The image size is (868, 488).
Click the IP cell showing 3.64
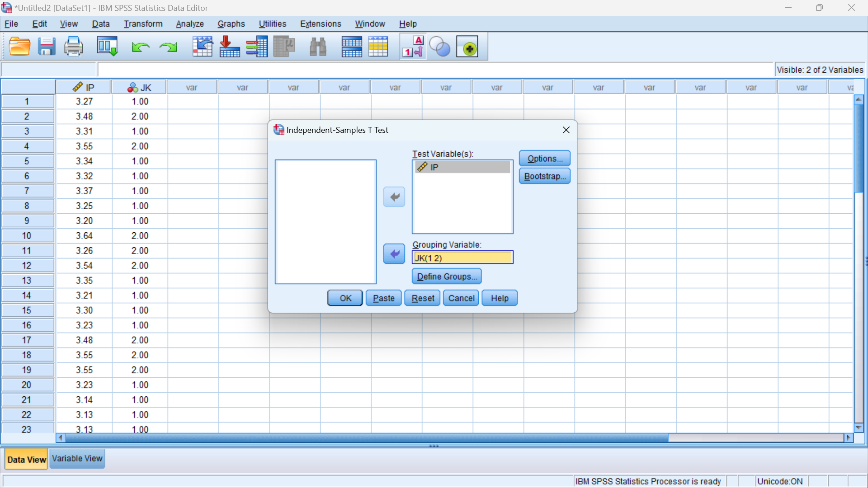tap(84, 236)
